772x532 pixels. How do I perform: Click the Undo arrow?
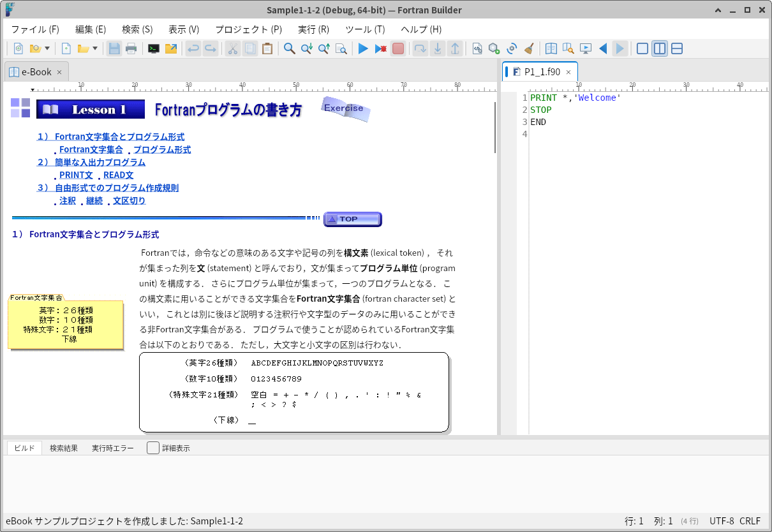point(193,48)
